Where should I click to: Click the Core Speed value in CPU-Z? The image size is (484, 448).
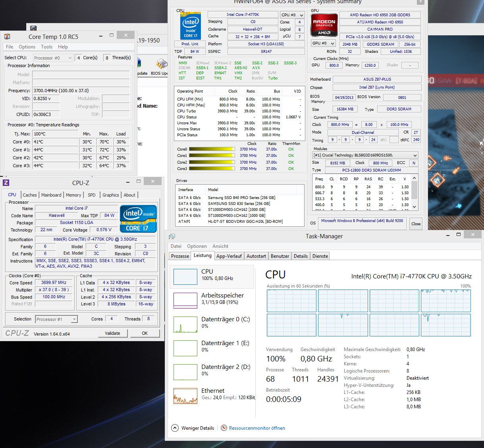pyautogui.click(x=54, y=283)
